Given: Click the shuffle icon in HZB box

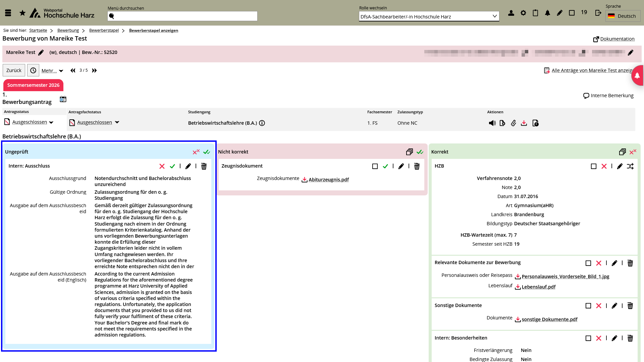Looking at the screenshot, I should 630,166.
